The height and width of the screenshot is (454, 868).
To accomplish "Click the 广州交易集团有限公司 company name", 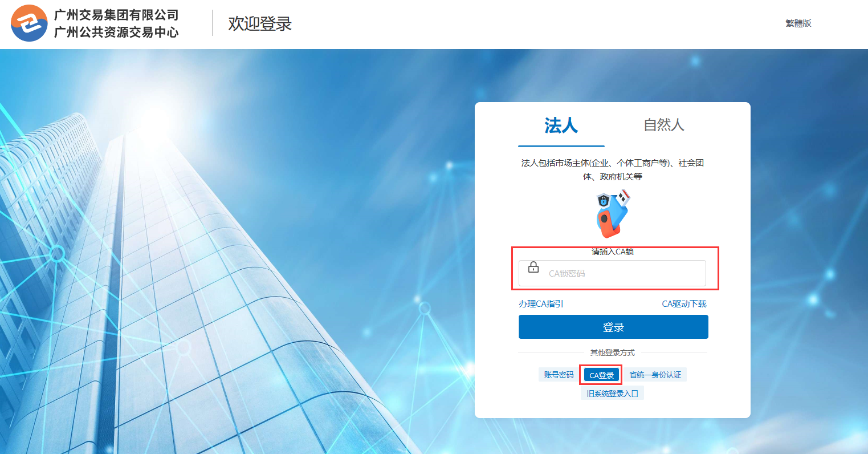I will (x=116, y=15).
